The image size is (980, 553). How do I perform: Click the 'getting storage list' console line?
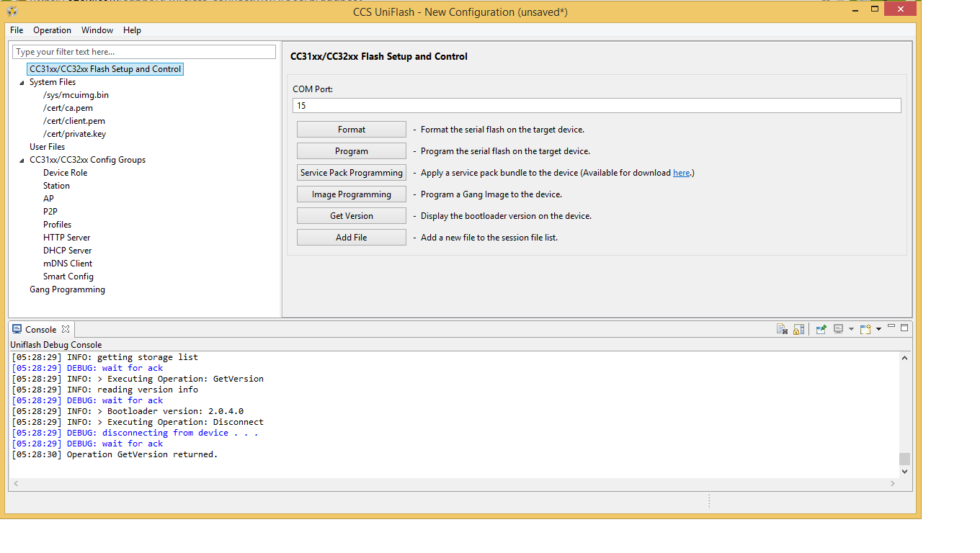[x=104, y=357]
